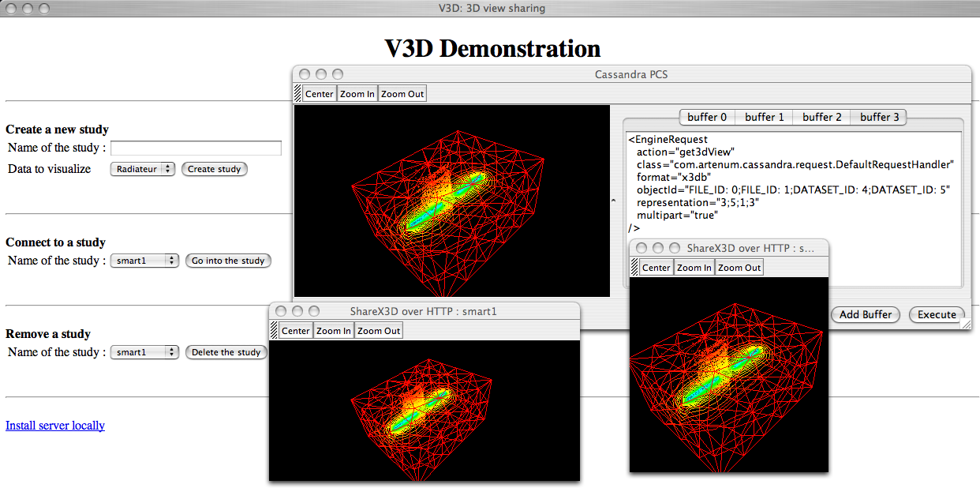Zoom In on ShareX3D smart1 view

point(334,331)
